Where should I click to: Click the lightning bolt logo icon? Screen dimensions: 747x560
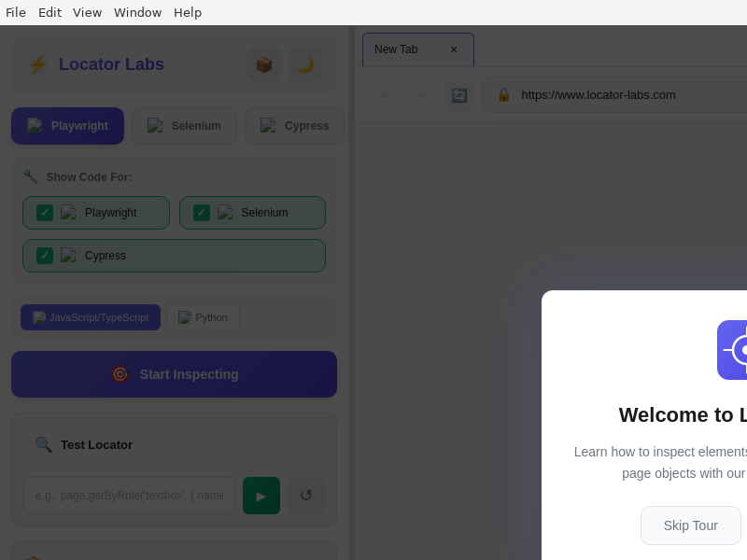[37, 64]
